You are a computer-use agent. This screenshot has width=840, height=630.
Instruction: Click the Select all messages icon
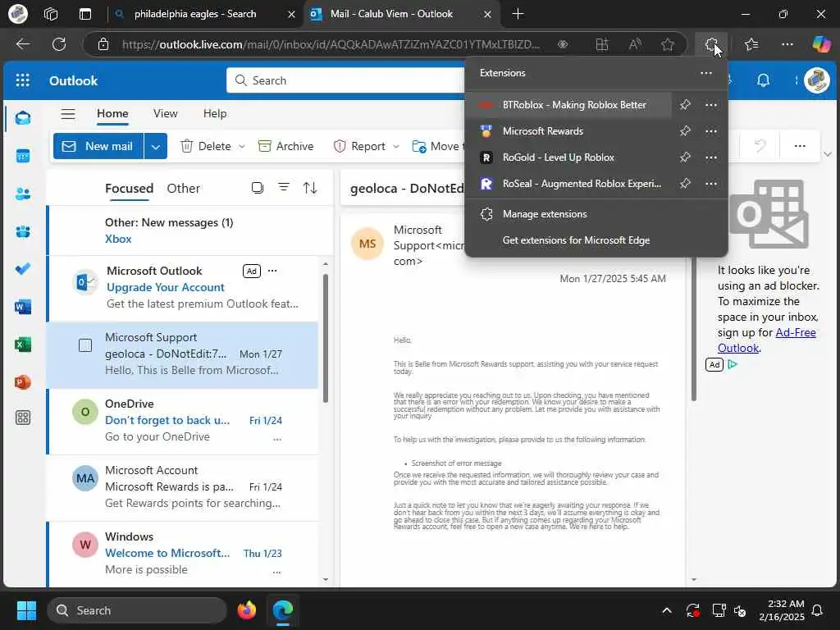[x=257, y=188]
